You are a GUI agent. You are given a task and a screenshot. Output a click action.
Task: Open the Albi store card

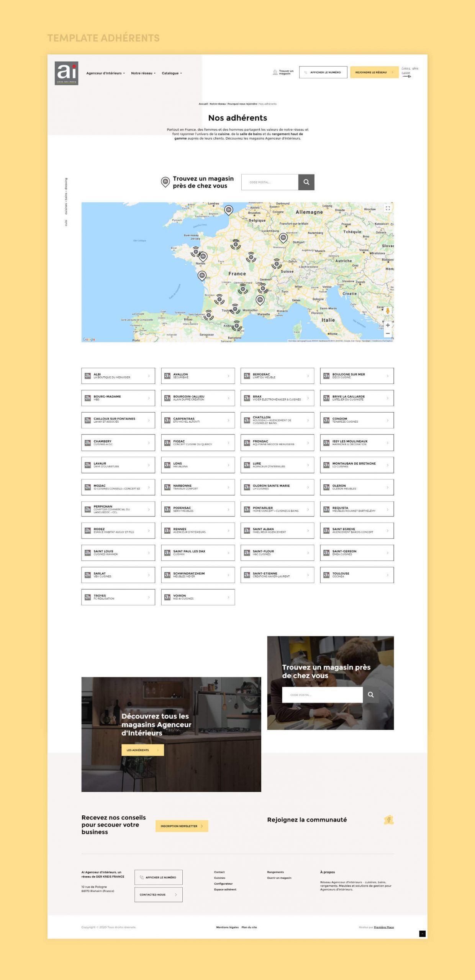click(118, 376)
